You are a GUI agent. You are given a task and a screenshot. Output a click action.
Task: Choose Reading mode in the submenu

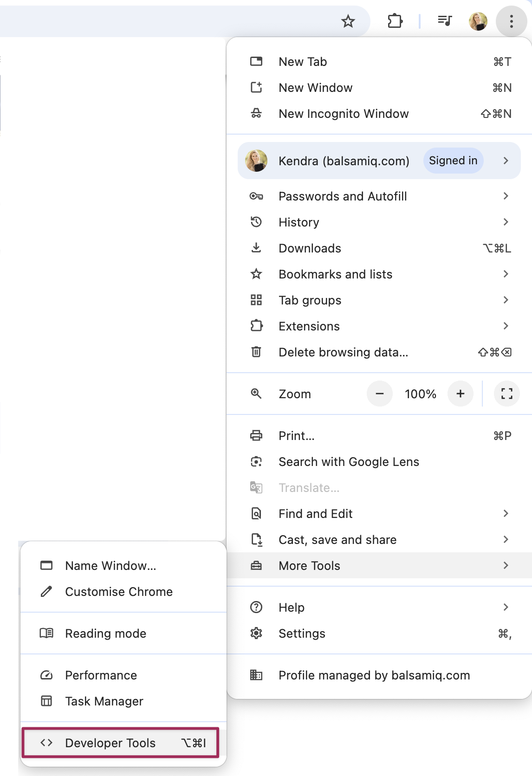(x=105, y=634)
